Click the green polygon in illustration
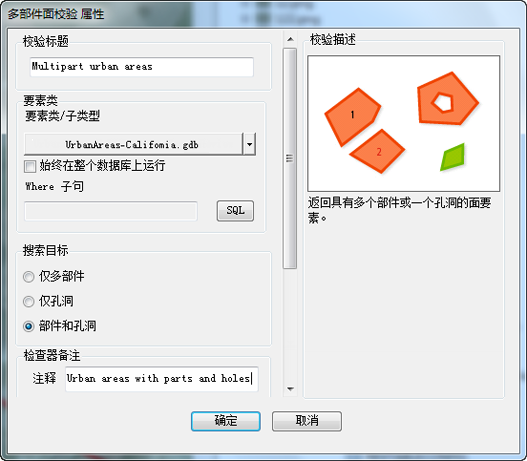 point(453,157)
